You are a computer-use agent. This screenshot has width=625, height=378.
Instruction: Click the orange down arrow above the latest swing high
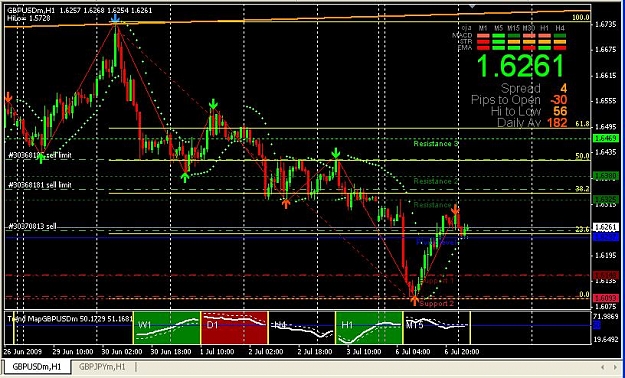[455, 209]
